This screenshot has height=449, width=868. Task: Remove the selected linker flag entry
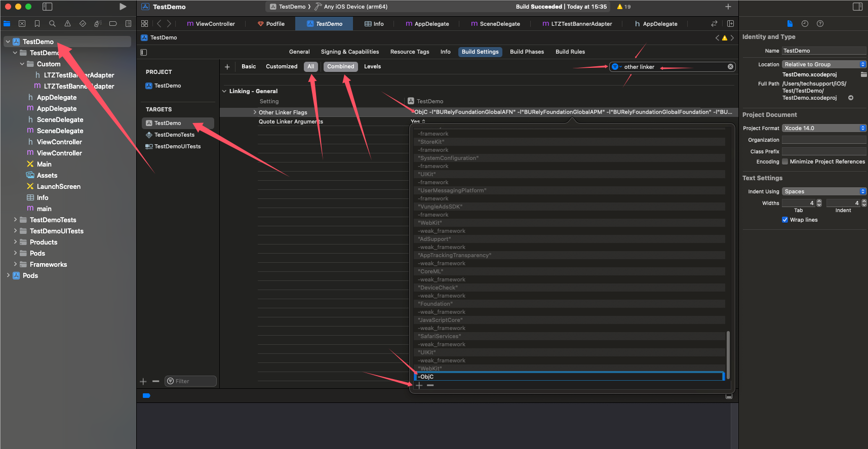(x=430, y=385)
